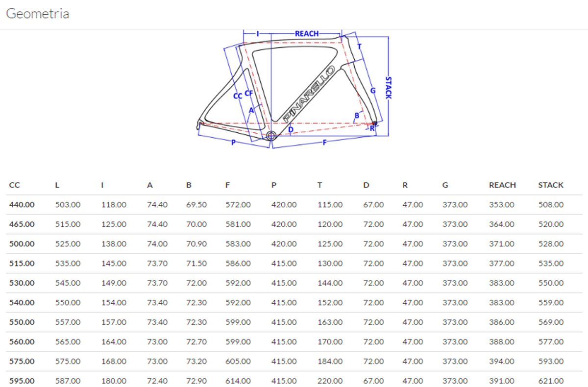Image resolution: width=588 pixels, height=387 pixels.
Task: Click REACH value 394.00 in the 575.00 row
Action: click(502, 362)
